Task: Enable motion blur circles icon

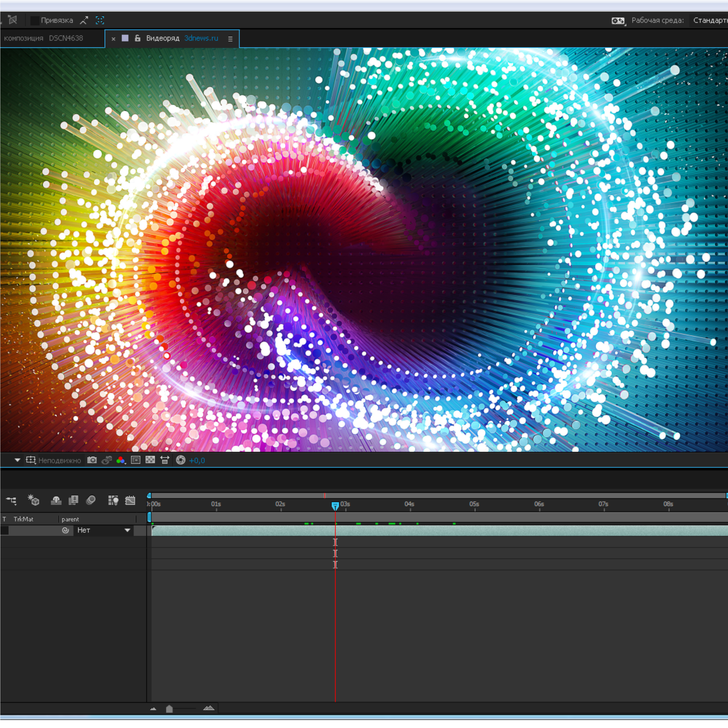Action: [x=91, y=500]
